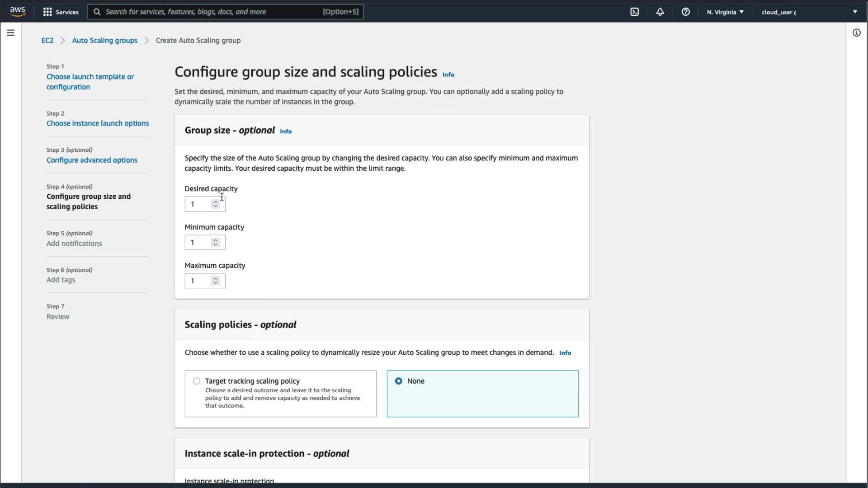The image size is (868, 488).
Task: Expand the N. Virginia region dropdown
Action: coord(725,12)
